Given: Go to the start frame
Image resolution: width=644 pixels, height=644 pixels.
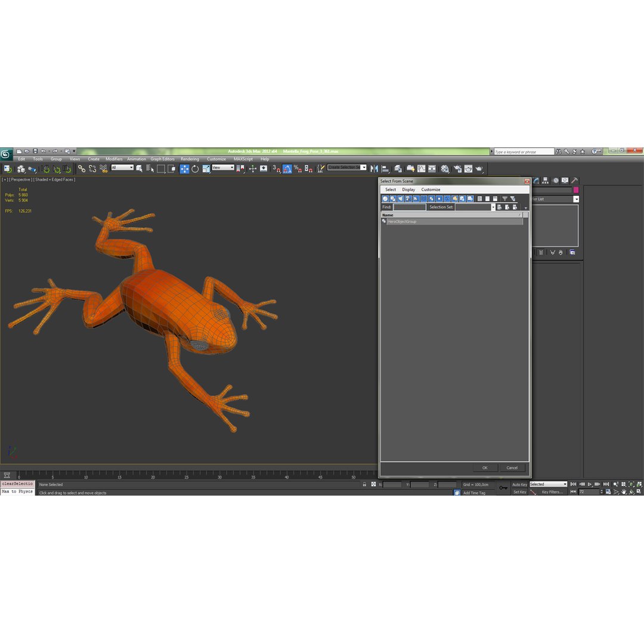Looking at the screenshot, I should (574, 485).
